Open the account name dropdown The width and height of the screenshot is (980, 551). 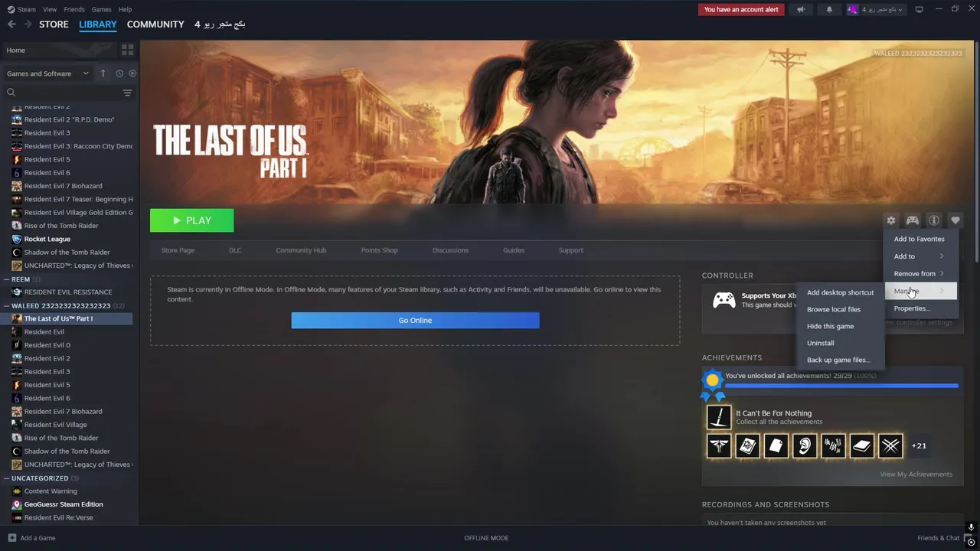[876, 10]
